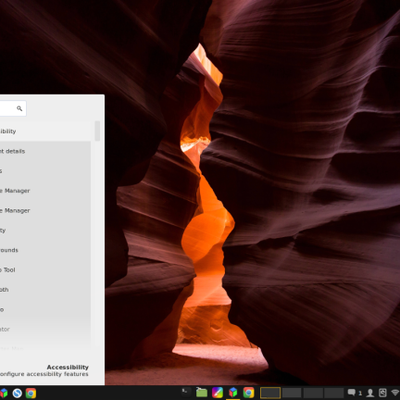
Task: Switch to the fourth workspace in the pager
Action: [334, 393]
